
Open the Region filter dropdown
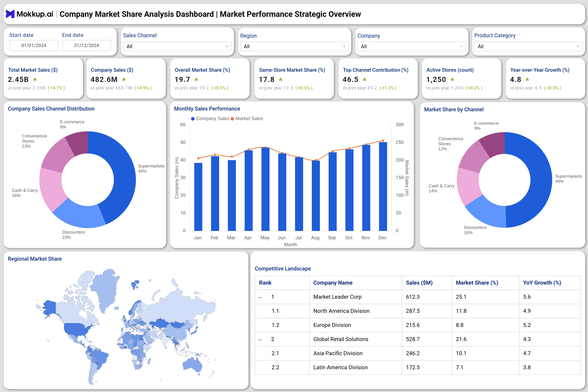tap(294, 46)
